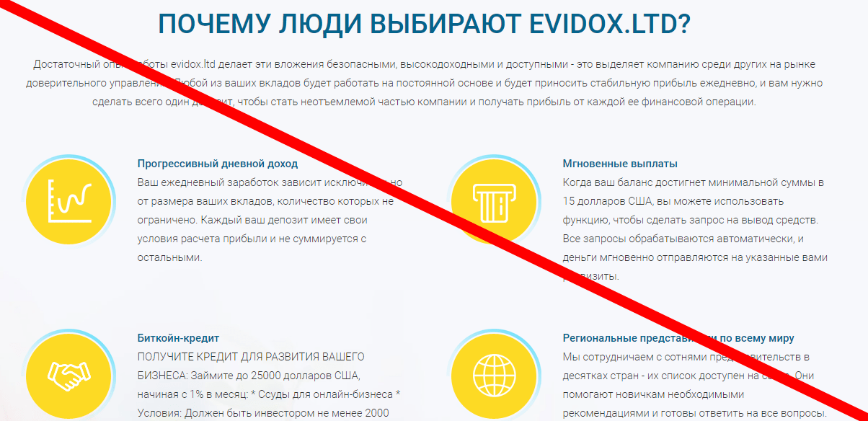Click the globe icon for regional representatives
This screenshot has height=421, width=868.
(x=495, y=375)
